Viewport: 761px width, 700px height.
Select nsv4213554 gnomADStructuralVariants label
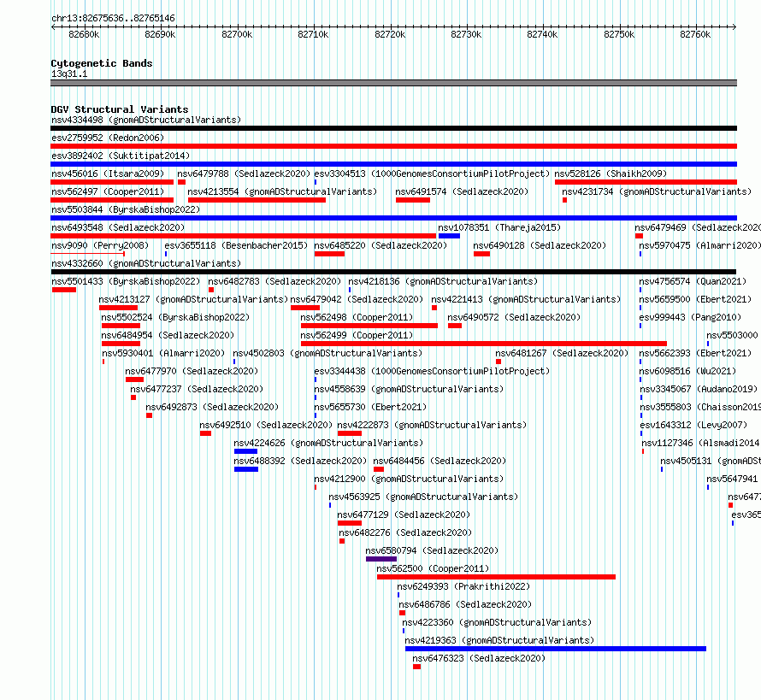[282, 191]
